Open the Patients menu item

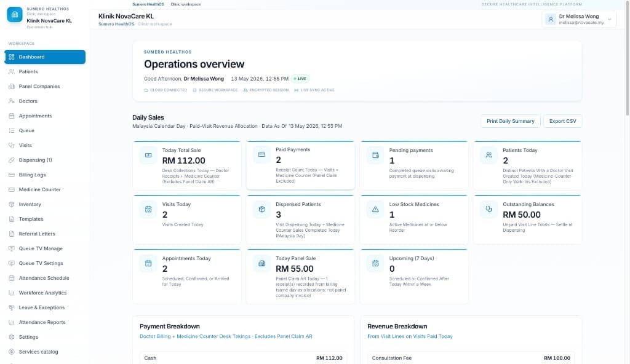pyautogui.click(x=45, y=71)
